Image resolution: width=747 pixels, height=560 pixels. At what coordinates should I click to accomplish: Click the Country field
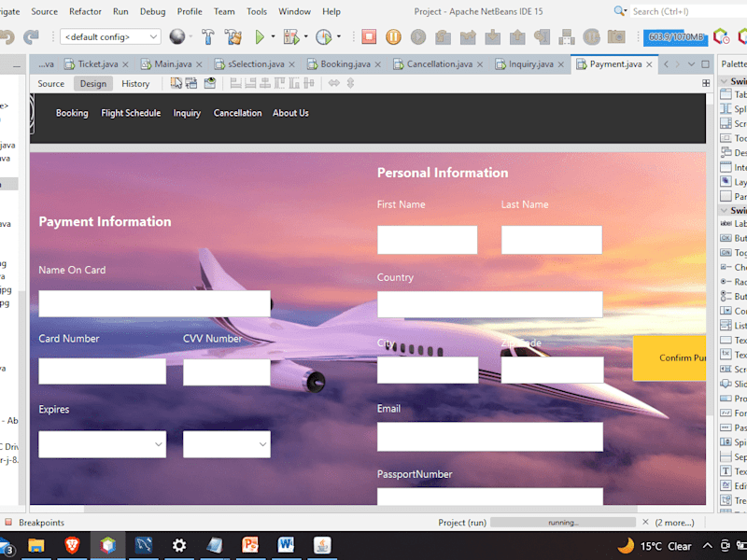point(490,304)
